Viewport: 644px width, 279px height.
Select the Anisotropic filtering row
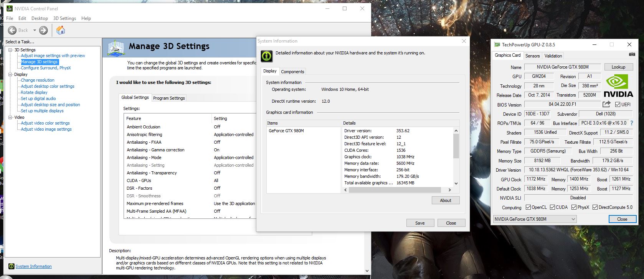tap(191, 135)
